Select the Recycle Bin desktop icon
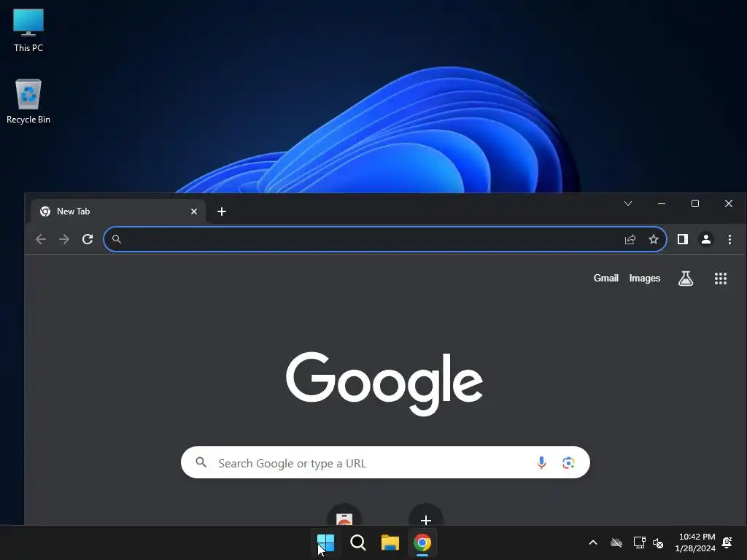Screen dimensions: 747x560 point(28,101)
